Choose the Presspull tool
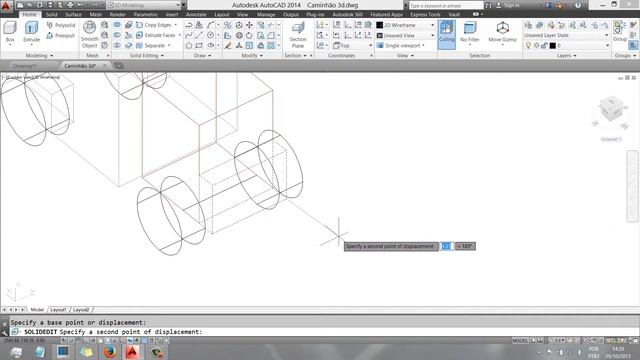 (61, 36)
